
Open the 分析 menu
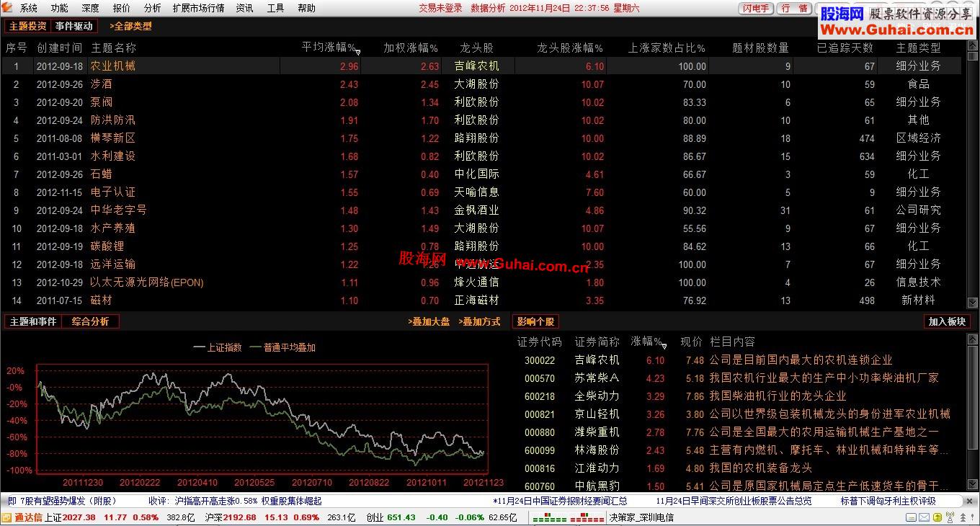pyautogui.click(x=152, y=8)
